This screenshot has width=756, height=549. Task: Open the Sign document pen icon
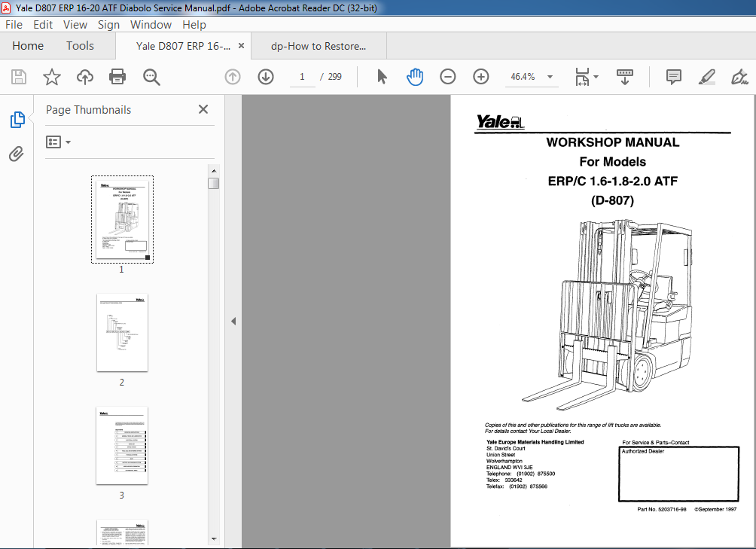[x=739, y=77]
